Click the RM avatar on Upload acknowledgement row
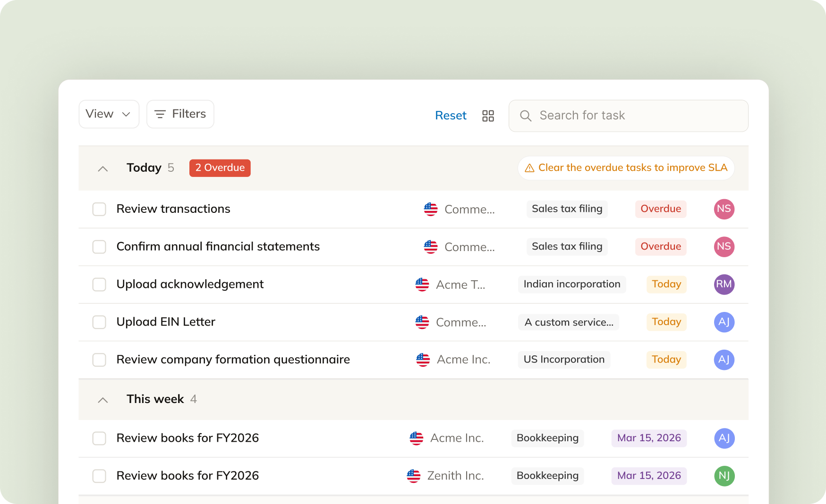The height and width of the screenshot is (504, 826). point(724,285)
